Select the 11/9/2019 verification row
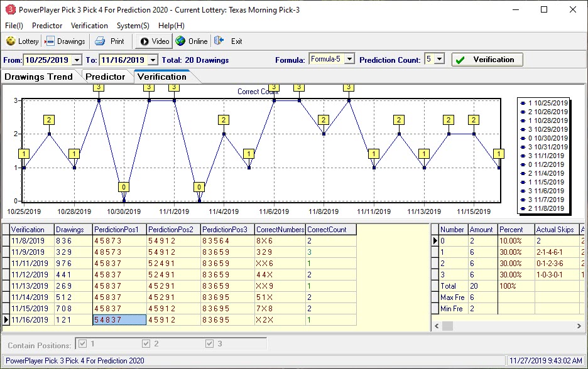588x369 pixels. [x=179, y=252]
